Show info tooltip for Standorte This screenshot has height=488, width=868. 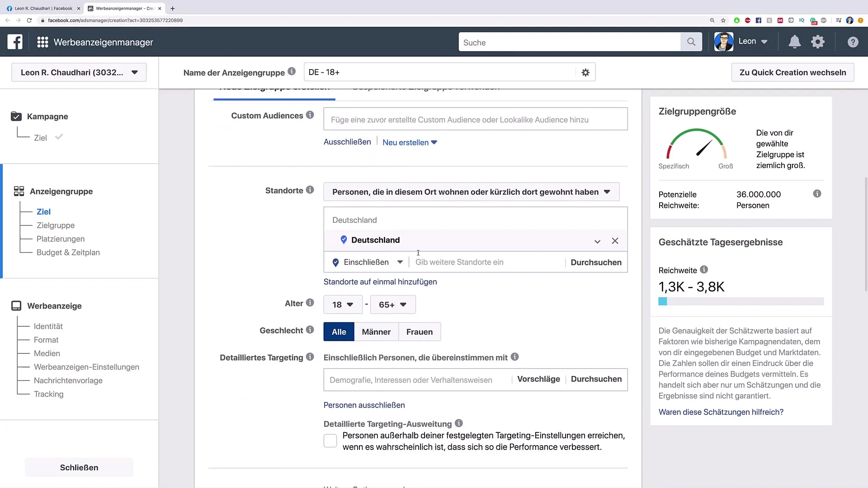point(310,190)
